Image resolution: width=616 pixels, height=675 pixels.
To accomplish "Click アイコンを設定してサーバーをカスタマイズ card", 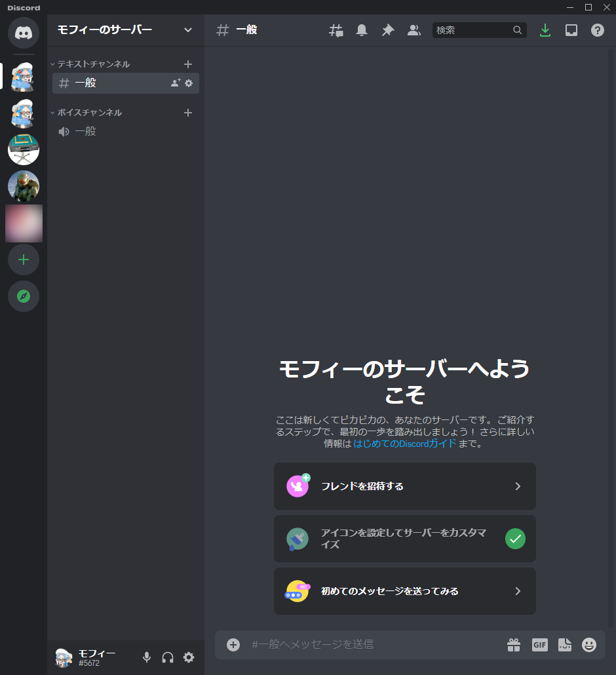I will coord(404,539).
